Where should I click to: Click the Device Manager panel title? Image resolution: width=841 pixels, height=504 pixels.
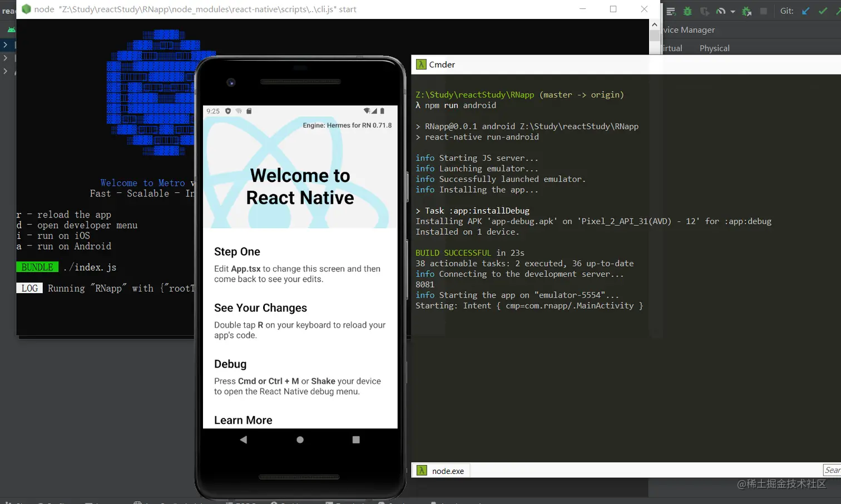689,30
